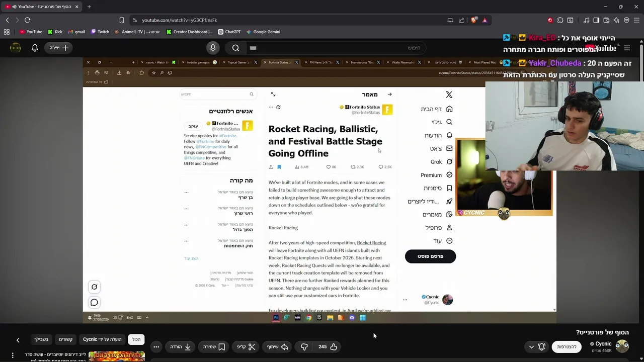Click the install app icon in address bar

[x=450, y=20]
